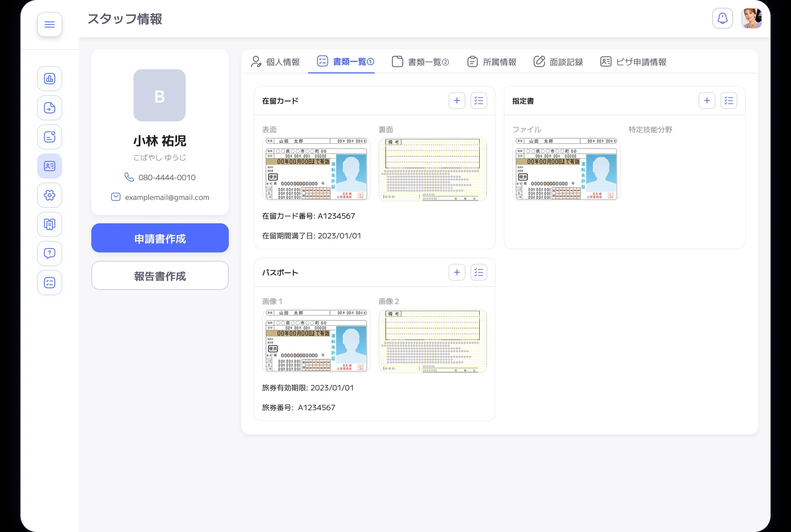This screenshot has width=791, height=532.
Task: Open the hamburger menu at top left
Action: [x=50, y=24]
